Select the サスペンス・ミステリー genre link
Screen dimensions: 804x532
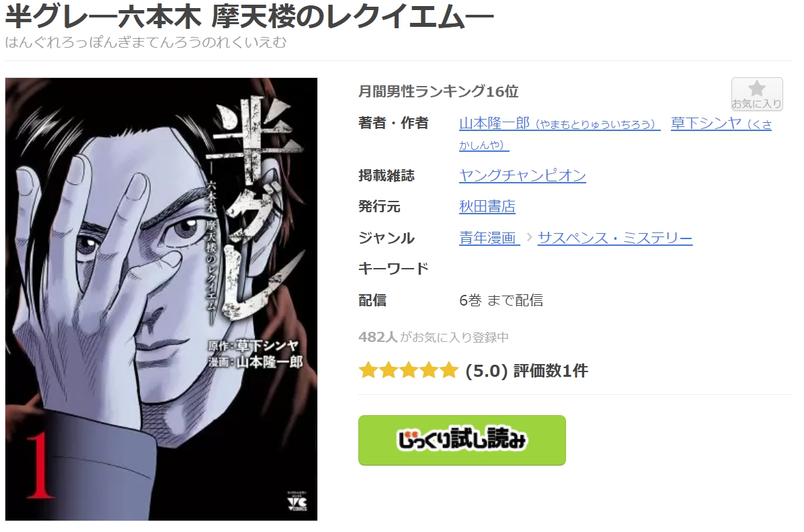point(615,238)
